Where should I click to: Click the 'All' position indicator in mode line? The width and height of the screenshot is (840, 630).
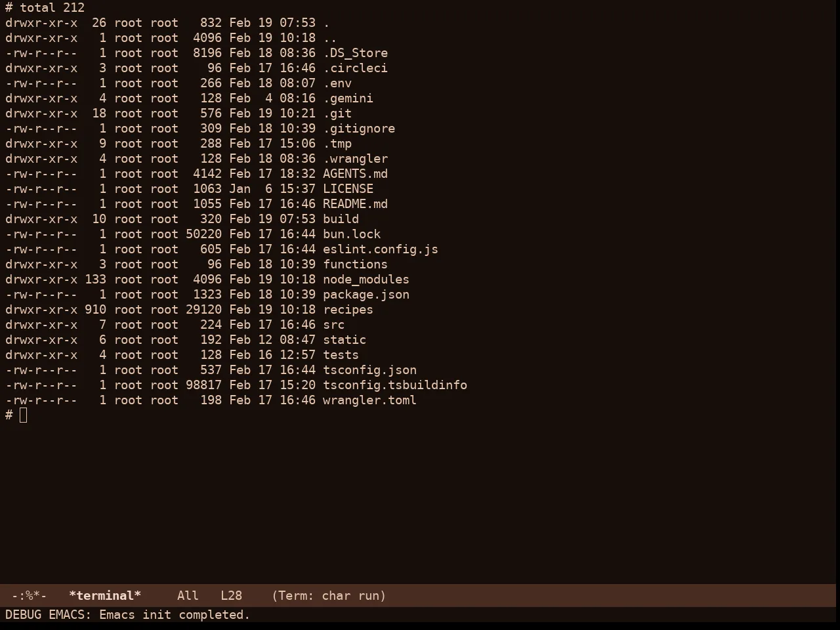188,596
